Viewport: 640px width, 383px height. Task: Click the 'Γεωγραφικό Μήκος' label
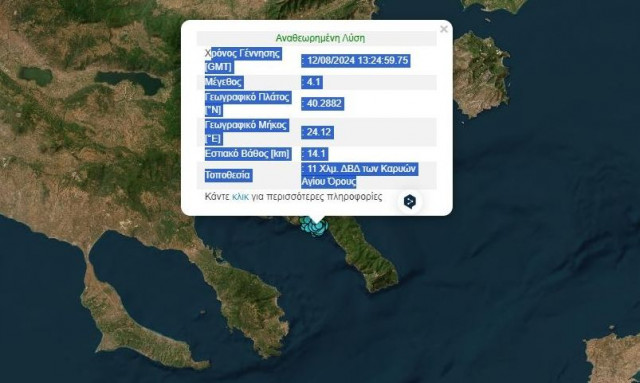pyautogui.click(x=247, y=125)
